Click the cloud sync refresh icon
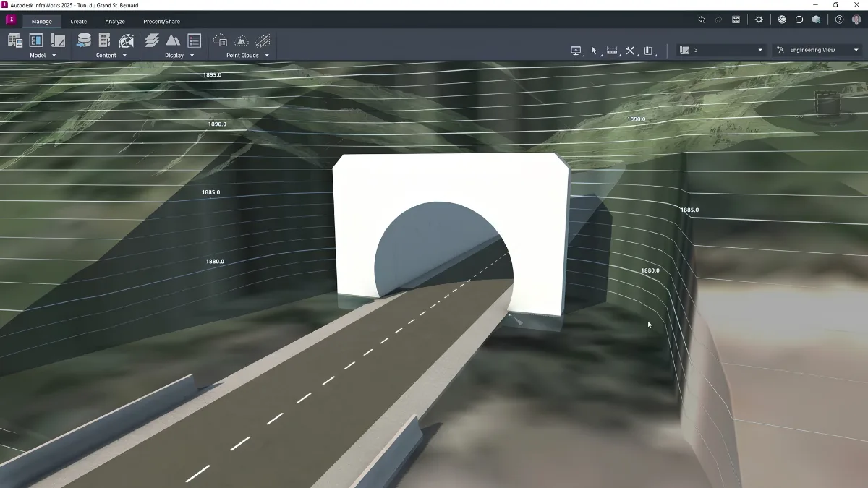Image resolution: width=868 pixels, height=488 pixels. click(799, 20)
